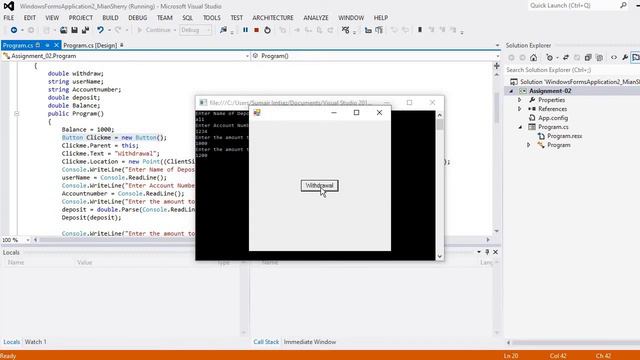The image size is (640, 360).
Task: Switch to the Watch 1 tab
Action: [36, 342]
